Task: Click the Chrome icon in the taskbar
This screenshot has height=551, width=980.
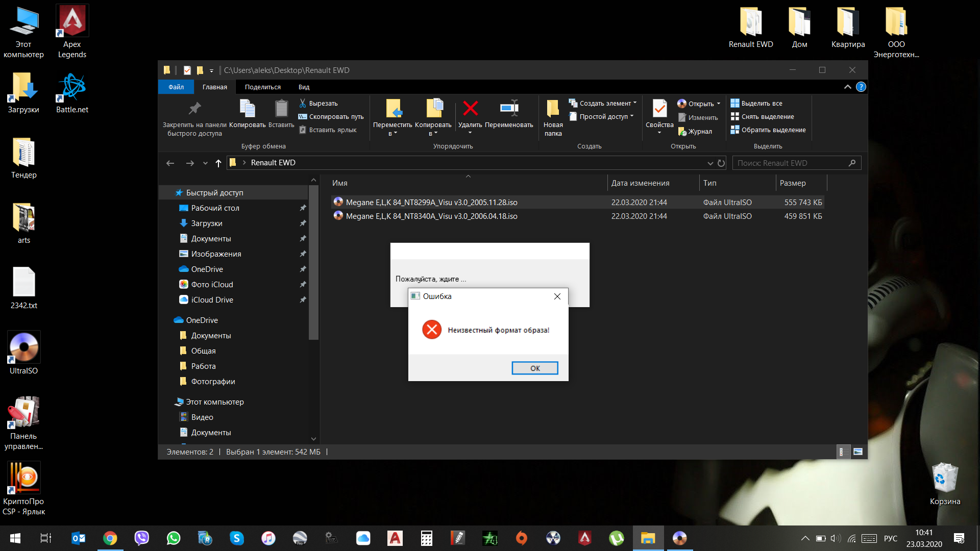Action: [110, 538]
